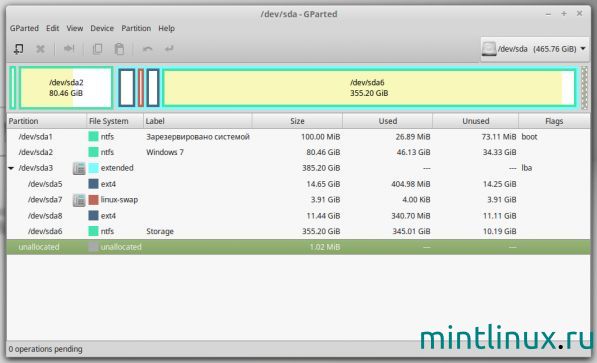Image resolution: width=597 pixels, height=363 pixels.
Task: Click the Resize/Move toolbar icon
Action: point(69,48)
